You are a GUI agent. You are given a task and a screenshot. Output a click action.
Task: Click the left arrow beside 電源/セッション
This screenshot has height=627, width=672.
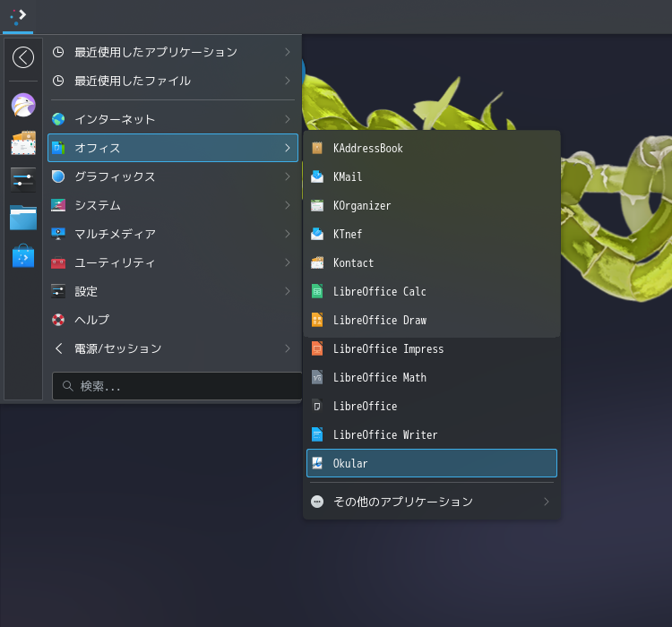[x=59, y=348]
